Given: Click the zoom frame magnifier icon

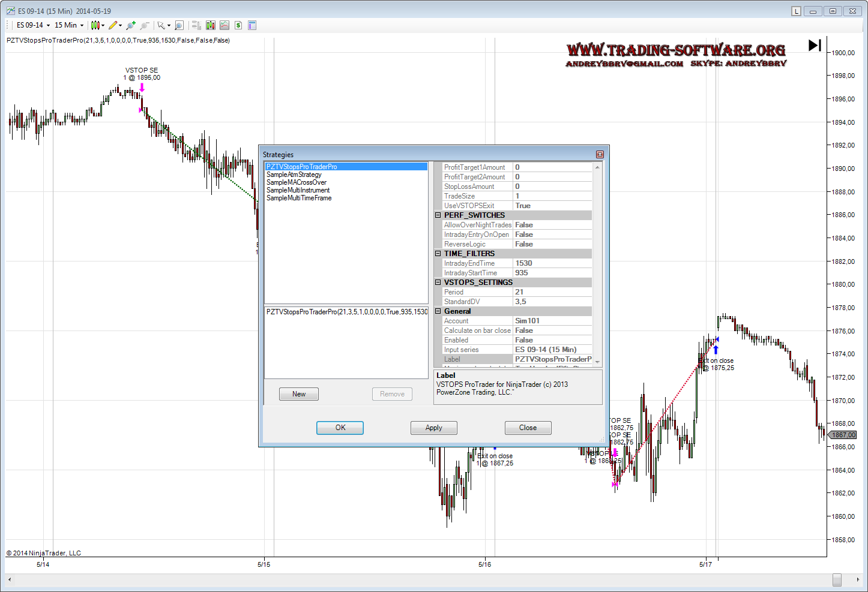Looking at the screenshot, I should pyautogui.click(x=179, y=25).
